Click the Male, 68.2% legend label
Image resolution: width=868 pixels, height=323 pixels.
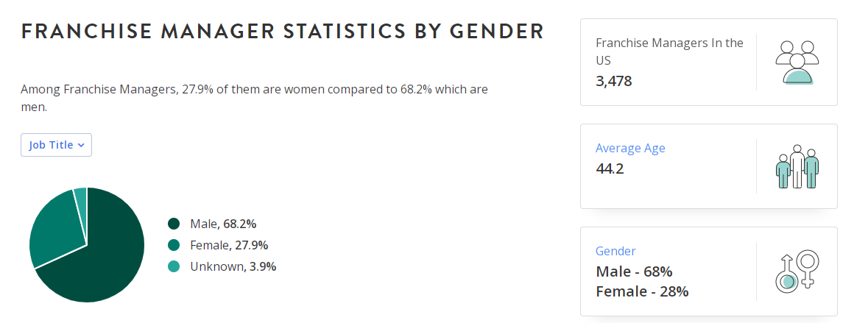click(223, 224)
